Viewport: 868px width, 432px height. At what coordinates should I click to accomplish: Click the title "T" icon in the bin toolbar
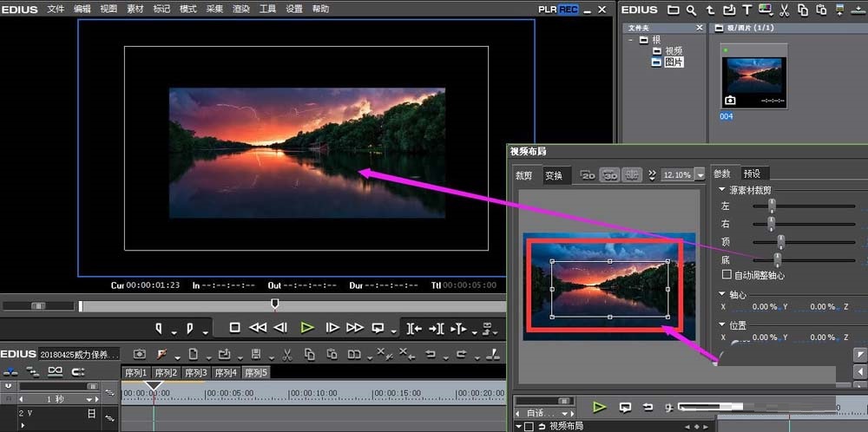click(x=746, y=10)
